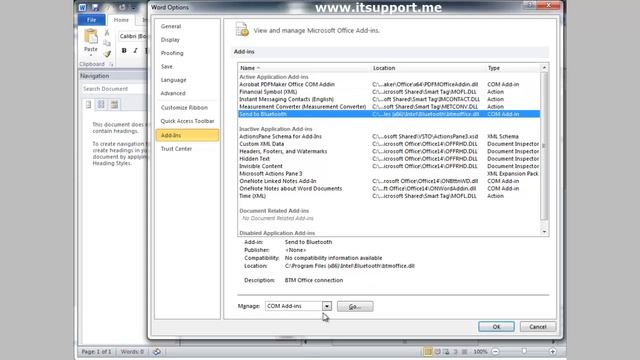Switch to Draft view icon
Viewport: 640px width, 360px height.
tap(464, 351)
